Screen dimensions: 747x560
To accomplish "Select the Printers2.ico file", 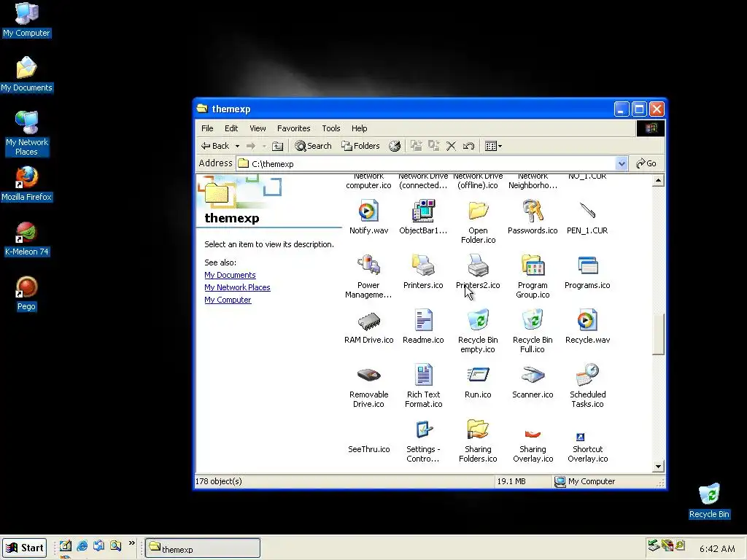I will click(x=478, y=265).
